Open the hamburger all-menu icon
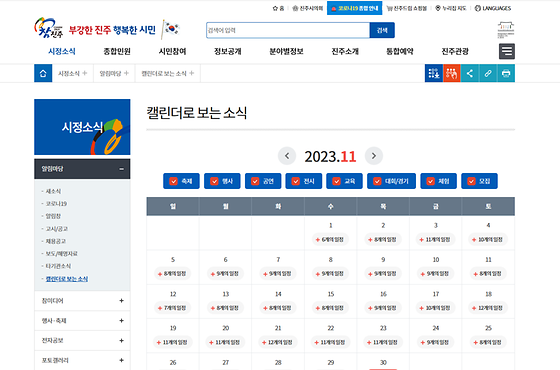Viewport: 560px width, 370px height. [x=507, y=51]
